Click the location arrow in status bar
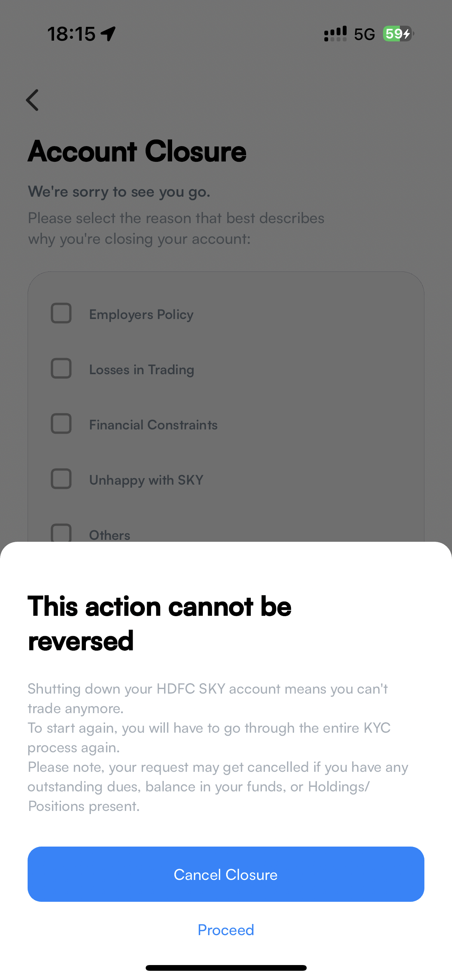452x980 pixels. [108, 34]
